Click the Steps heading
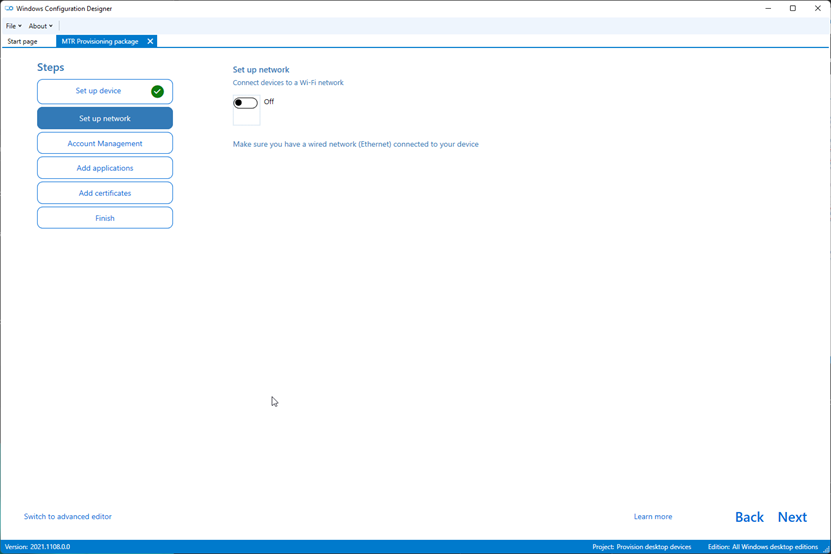The image size is (831, 554). click(x=50, y=67)
